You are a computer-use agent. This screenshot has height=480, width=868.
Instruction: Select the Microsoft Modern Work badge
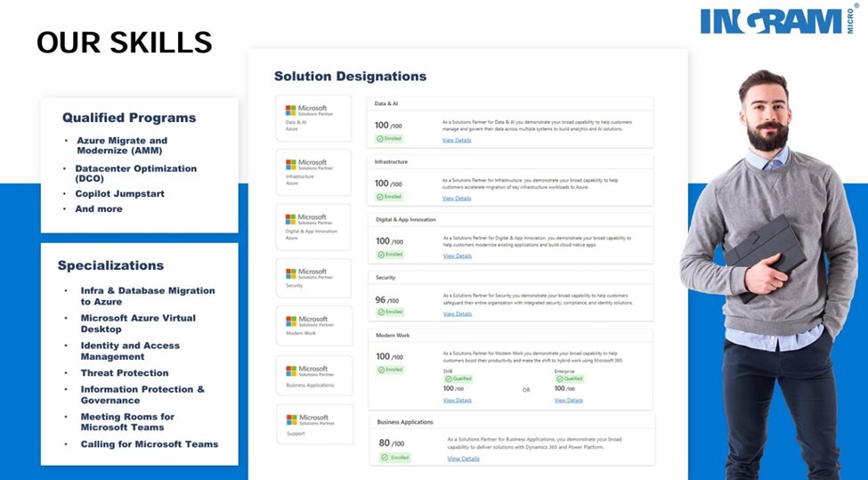click(314, 326)
